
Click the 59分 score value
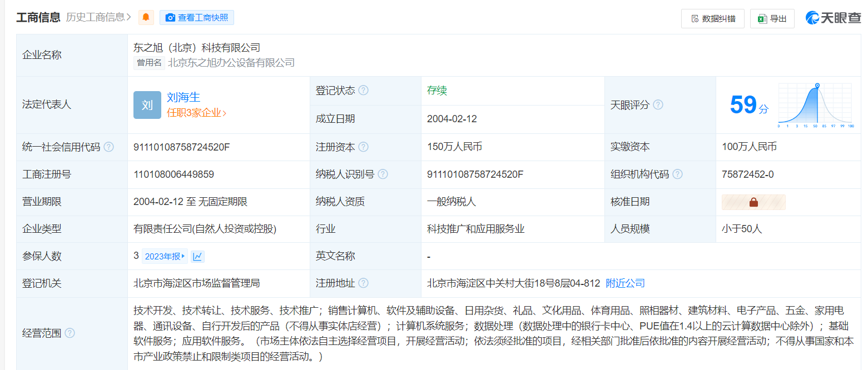pos(749,105)
